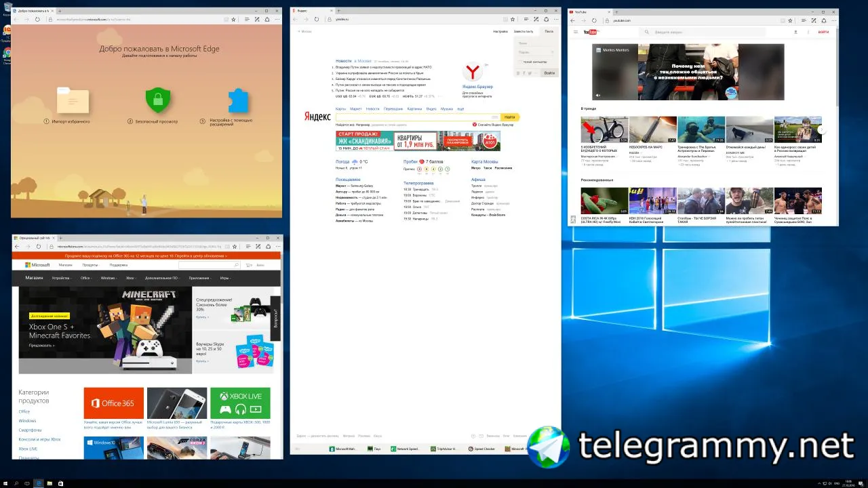
Task: Expand the Windows dropdown in store navigation
Action: [108, 278]
